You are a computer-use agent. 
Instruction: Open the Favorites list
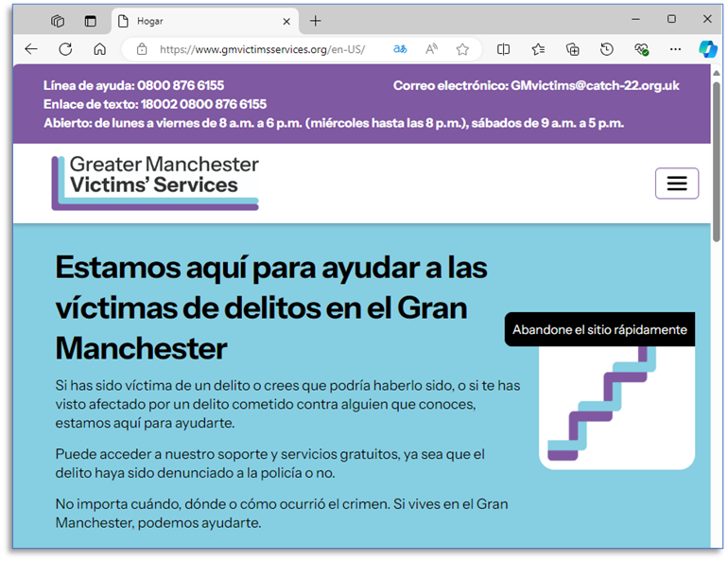pyautogui.click(x=538, y=49)
